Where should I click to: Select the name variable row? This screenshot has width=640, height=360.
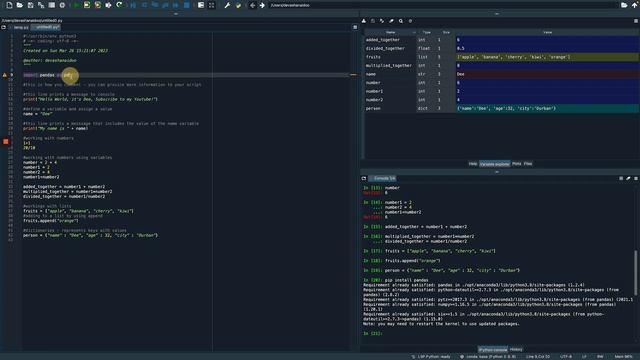(502, 74)
